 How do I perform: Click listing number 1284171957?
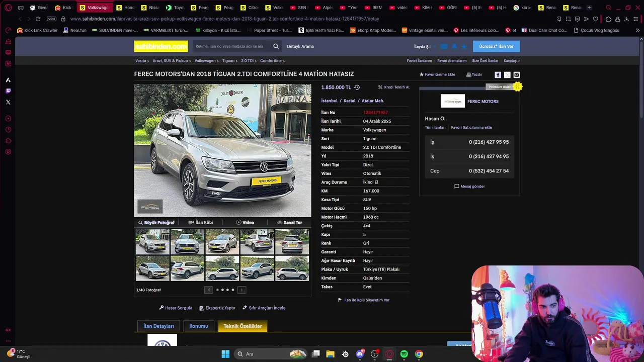[375, 113]
